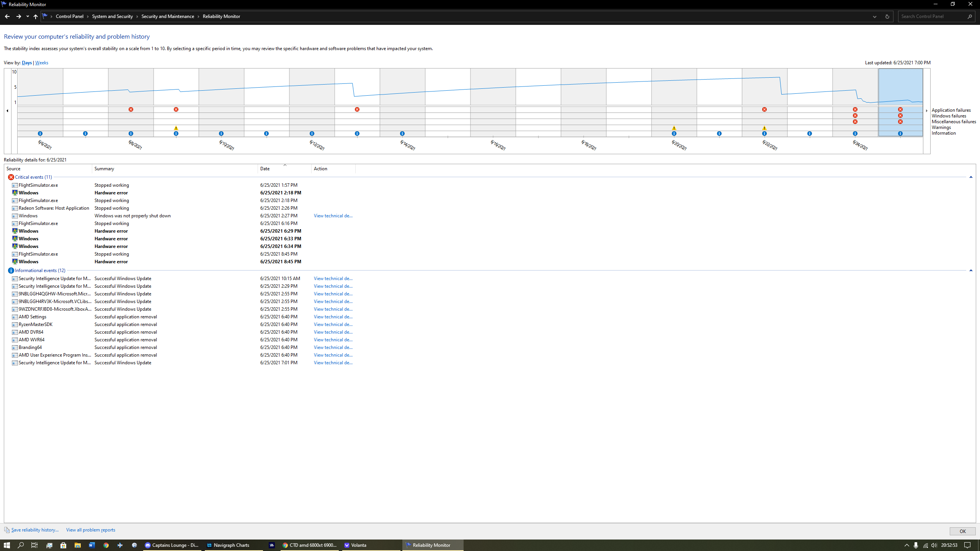The image size is (980, 551).
Task: Click the OK button
Action: (962, 531)
